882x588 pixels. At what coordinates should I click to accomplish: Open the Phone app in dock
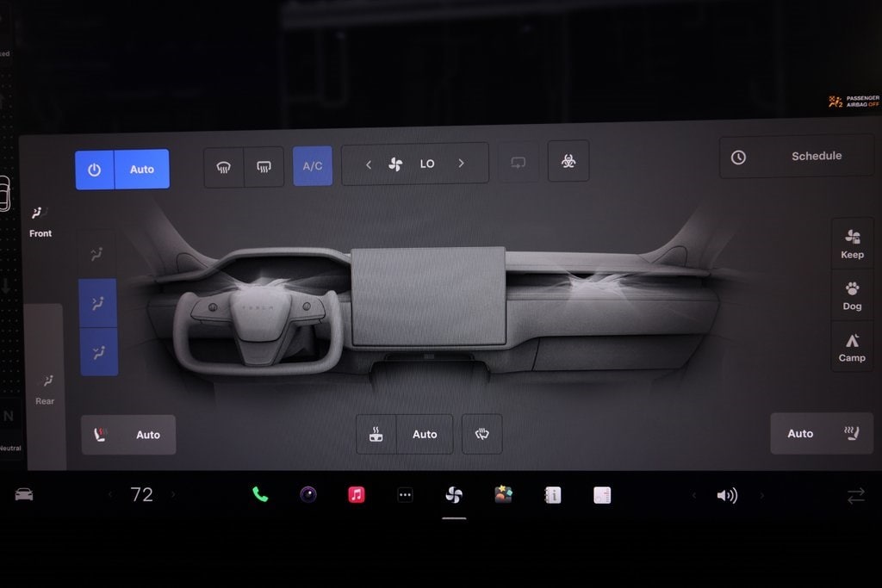pos(260,494)
